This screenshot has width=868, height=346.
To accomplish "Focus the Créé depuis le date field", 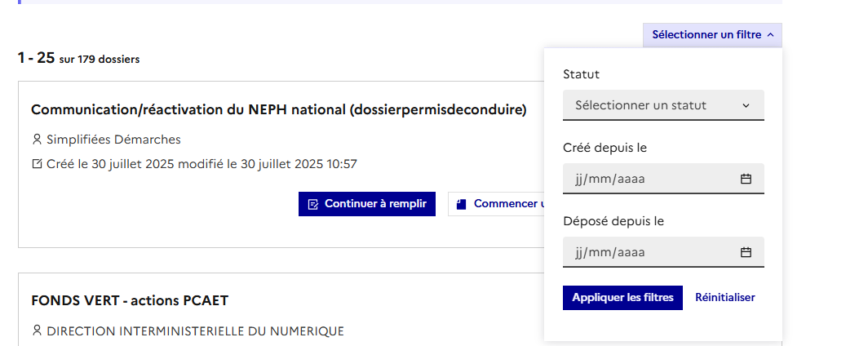I will (x=644, y=179).
